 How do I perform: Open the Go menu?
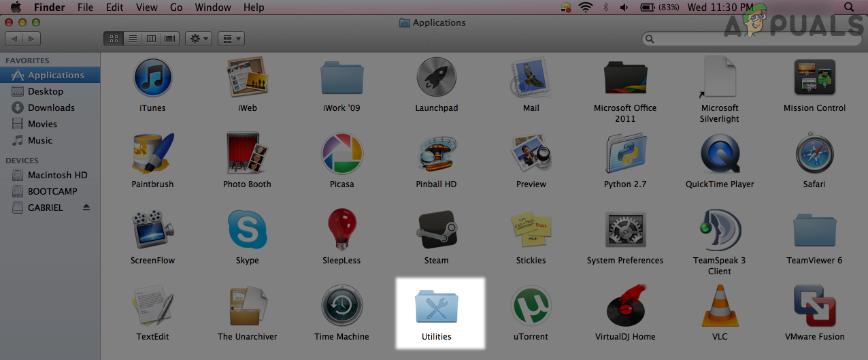click(176, 7)
